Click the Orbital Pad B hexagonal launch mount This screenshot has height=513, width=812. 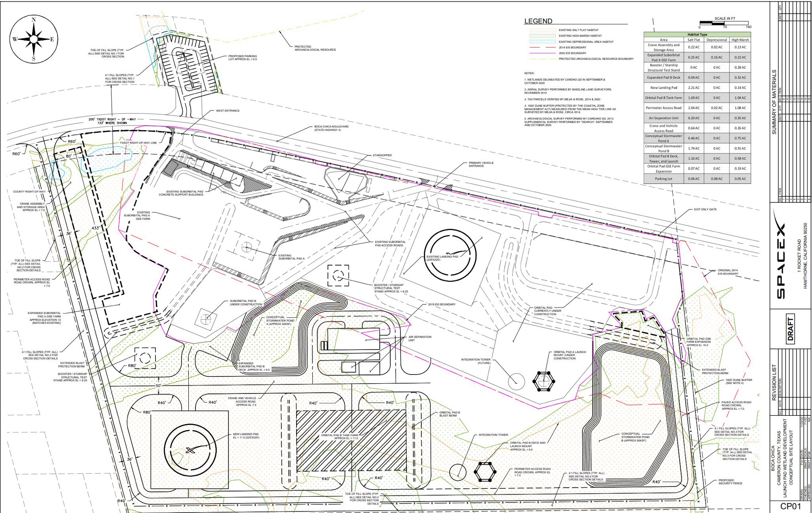(485, 472)
